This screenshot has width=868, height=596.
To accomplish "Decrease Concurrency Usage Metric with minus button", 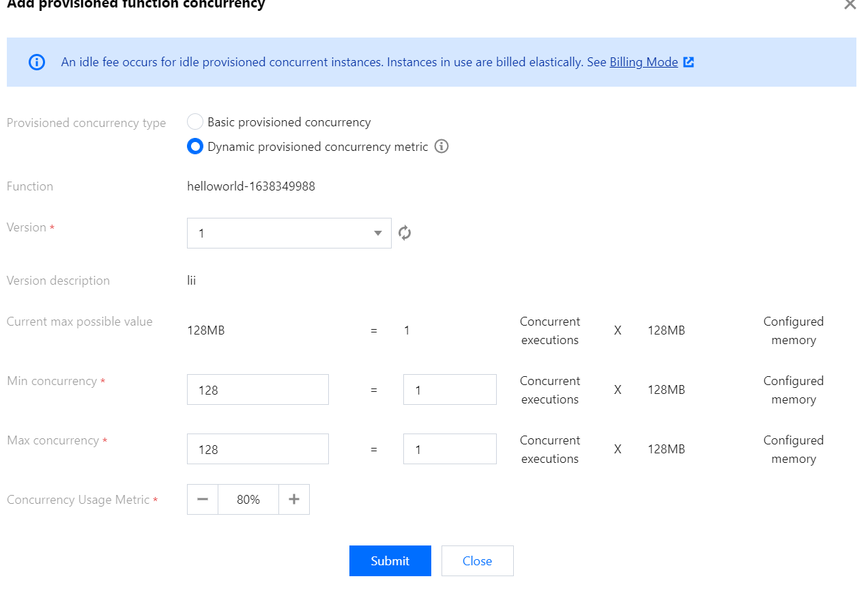I will click(x=203, y=499).
